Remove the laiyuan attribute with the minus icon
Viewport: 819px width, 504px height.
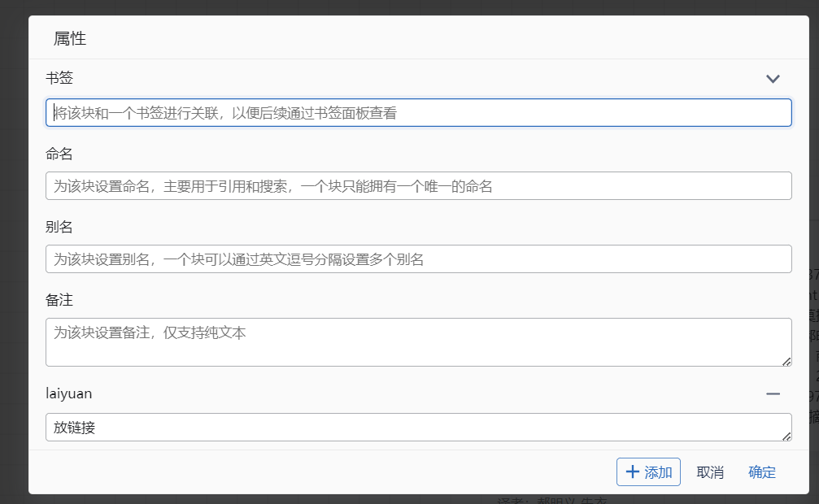[772, 393]
